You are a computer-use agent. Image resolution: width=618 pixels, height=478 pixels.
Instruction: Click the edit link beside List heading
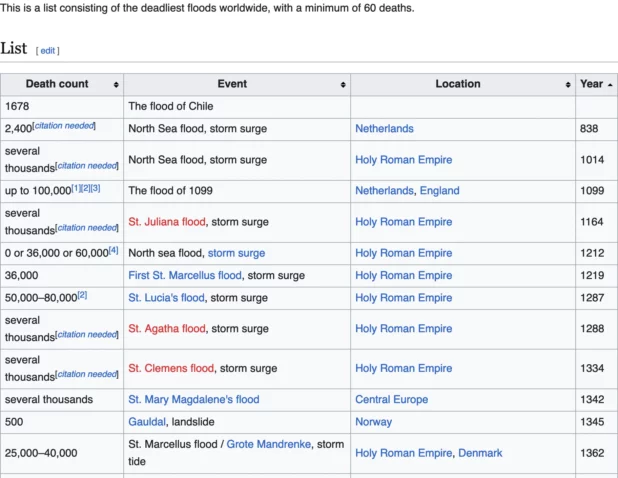point(48,50)
